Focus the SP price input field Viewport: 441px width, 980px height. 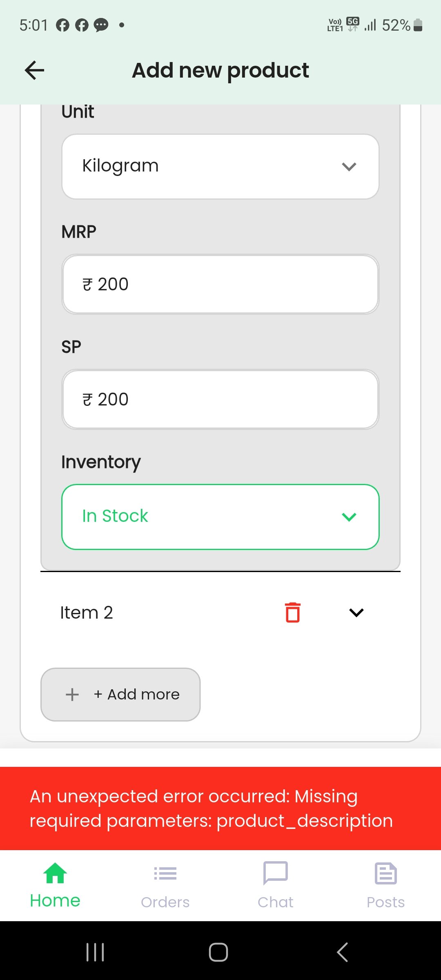click(220, 399)
